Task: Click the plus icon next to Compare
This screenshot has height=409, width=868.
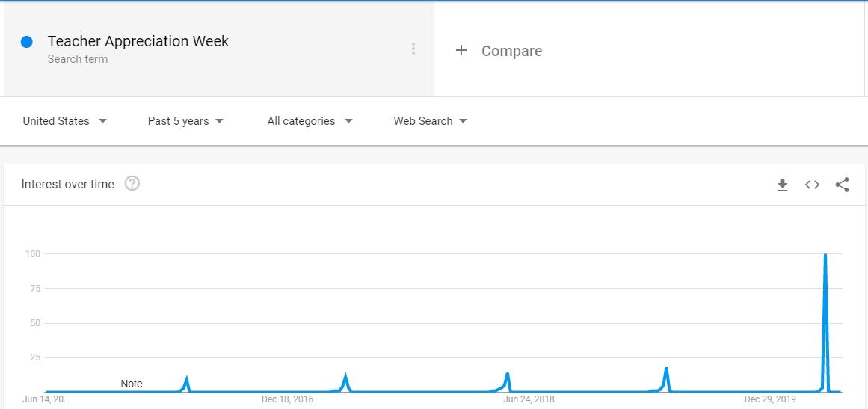Action: point(461,50)
